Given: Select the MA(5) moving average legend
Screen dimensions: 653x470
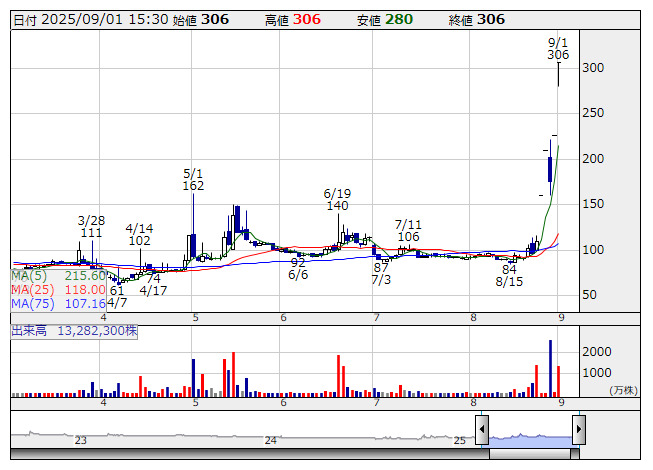Looking at the screenshot, I should coord(58,275).
